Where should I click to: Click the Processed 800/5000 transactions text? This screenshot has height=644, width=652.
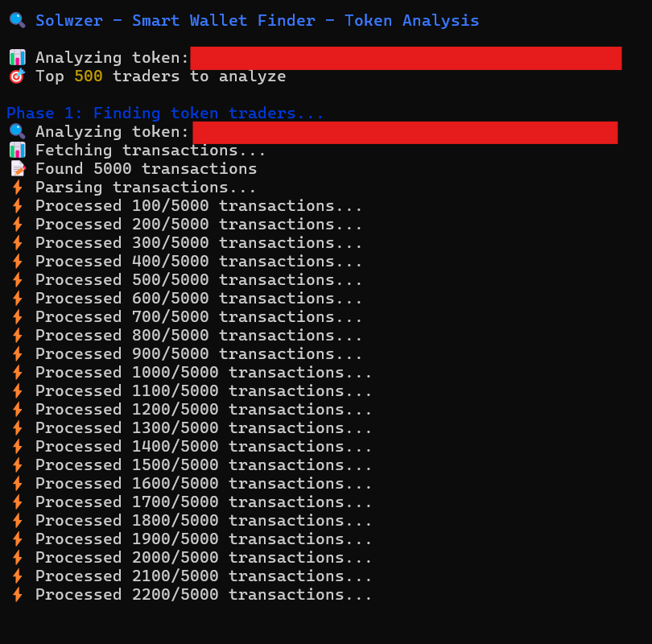[x=199, y=335]
